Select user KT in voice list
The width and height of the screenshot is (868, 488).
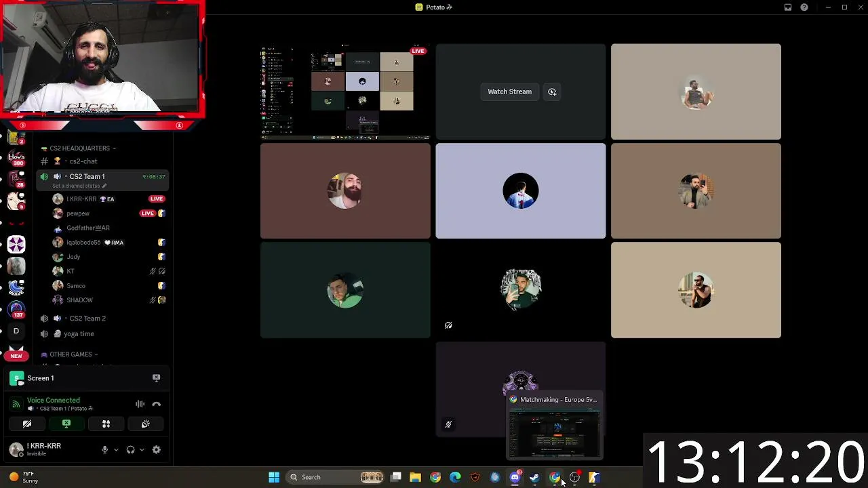pyautogui.click(x=108, y=271)
